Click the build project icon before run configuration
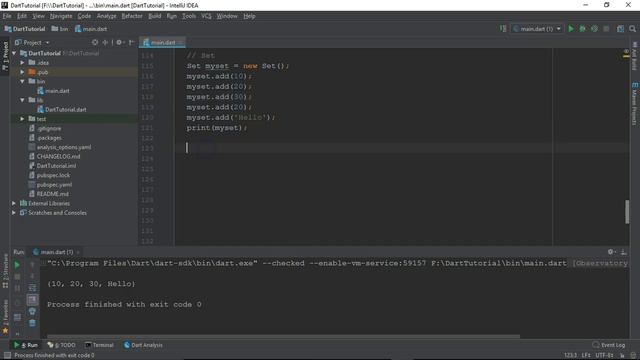This screenshot has height=360, width=640. [503, 29]
